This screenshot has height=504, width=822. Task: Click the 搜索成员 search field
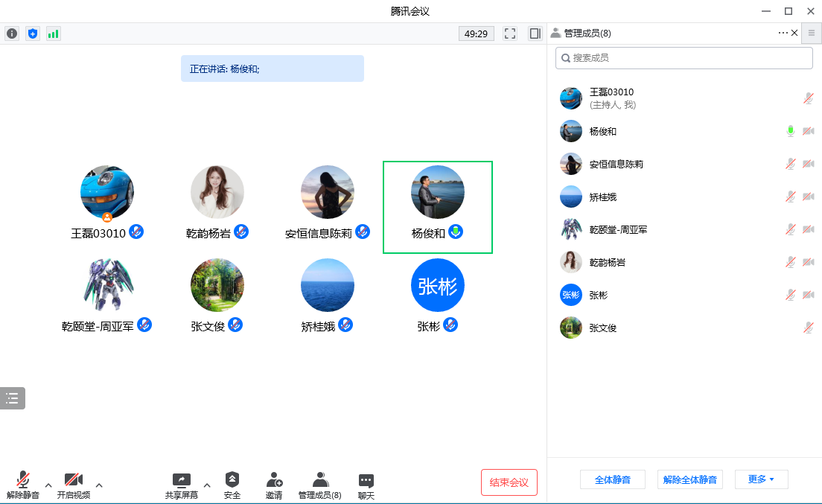(x=684, y=58)
